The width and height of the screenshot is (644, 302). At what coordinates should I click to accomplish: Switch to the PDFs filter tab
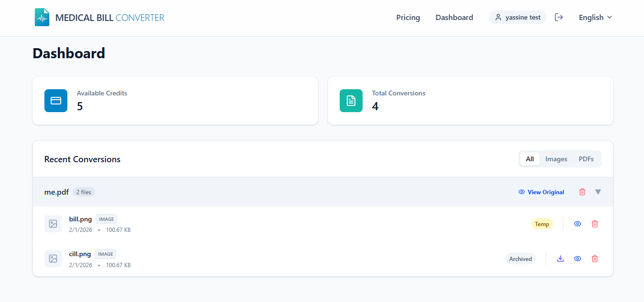pyautogui.click(x=586, y=158)
